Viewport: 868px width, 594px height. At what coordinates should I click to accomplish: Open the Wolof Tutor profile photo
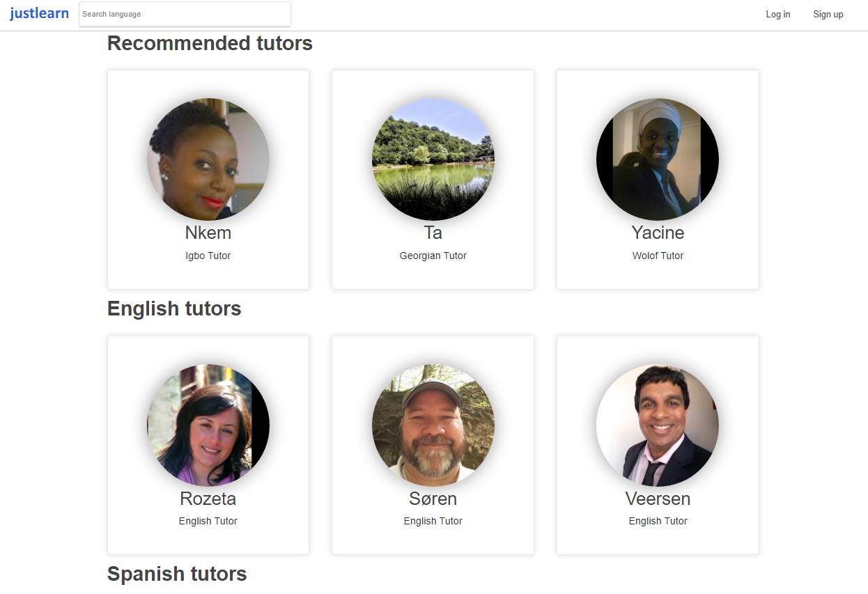pos(658,159)
